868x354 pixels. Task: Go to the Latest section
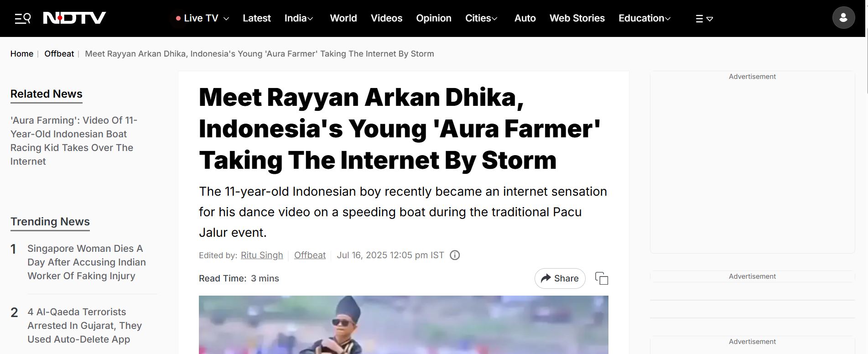click(257, 18)
